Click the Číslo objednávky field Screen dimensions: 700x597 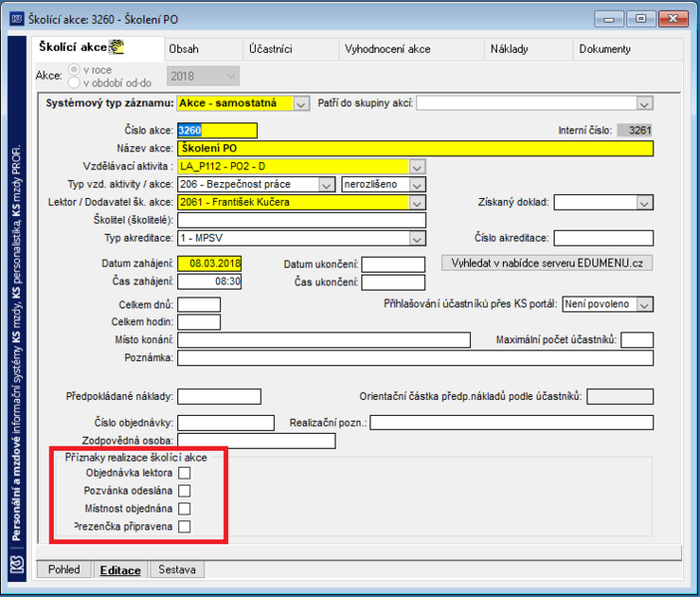[226, 423]
